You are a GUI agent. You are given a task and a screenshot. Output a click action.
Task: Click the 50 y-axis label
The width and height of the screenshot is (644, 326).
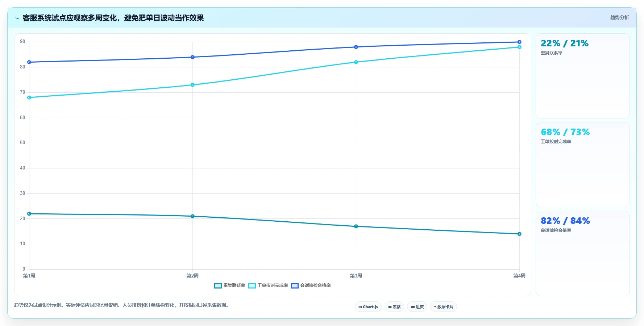tap(22, 143)
